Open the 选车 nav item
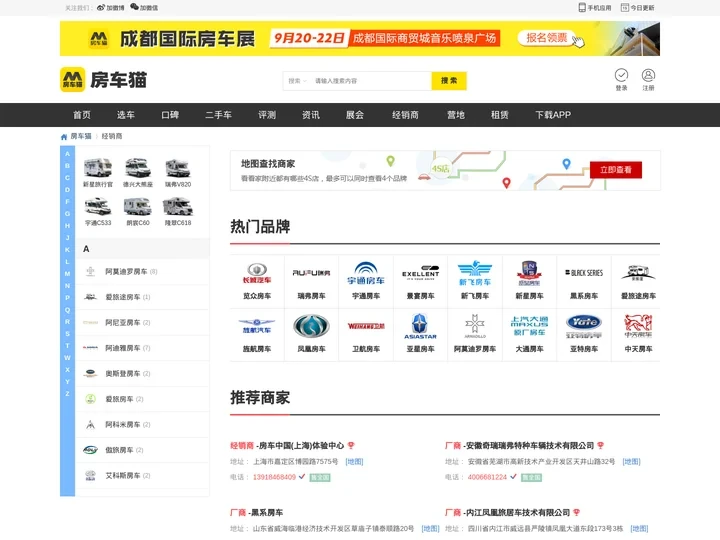The width and height of the screenshot is (720, 540). 126,115
